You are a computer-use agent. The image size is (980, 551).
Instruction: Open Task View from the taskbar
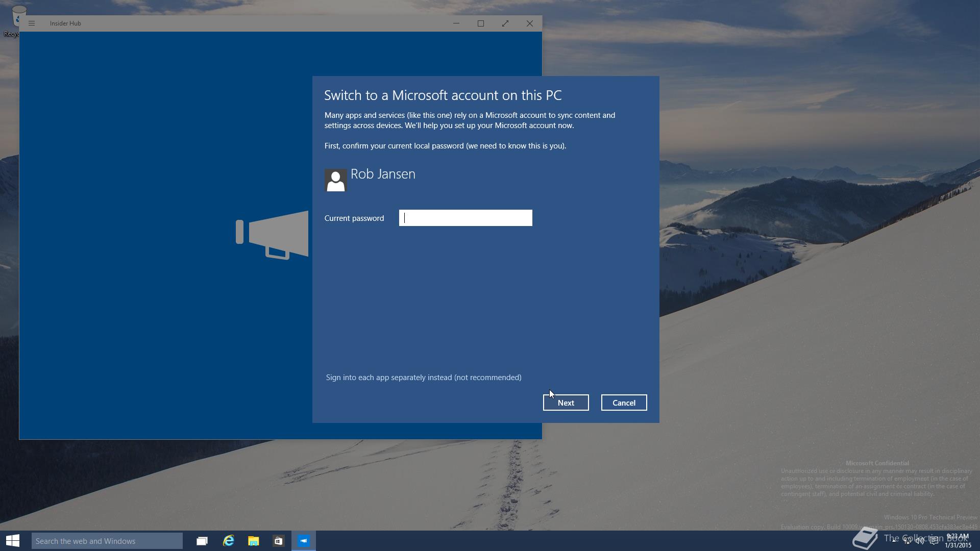[x=202, y=541]
